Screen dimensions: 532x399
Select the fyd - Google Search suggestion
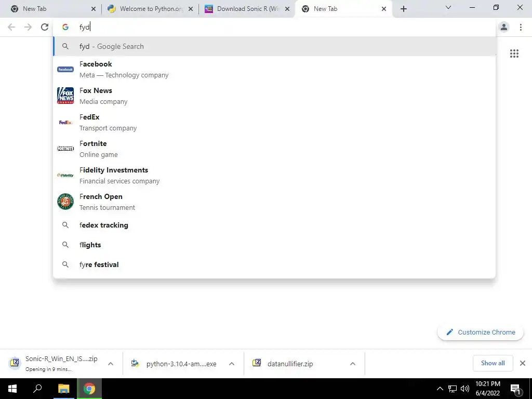point(274,46)
